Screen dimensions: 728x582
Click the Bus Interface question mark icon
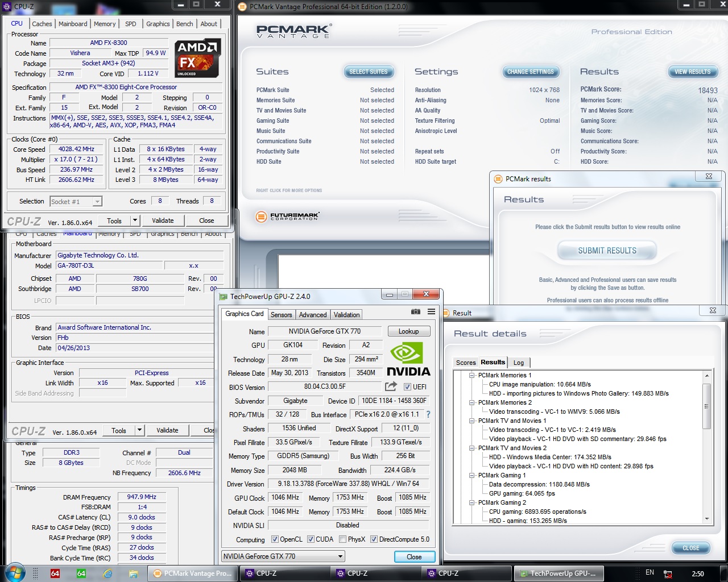tap(428, 414)
